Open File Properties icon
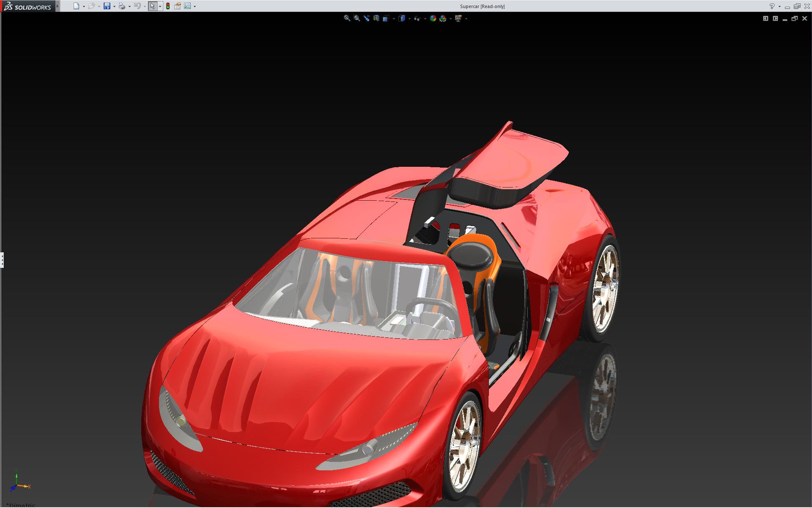 click(x=178, y=6)
